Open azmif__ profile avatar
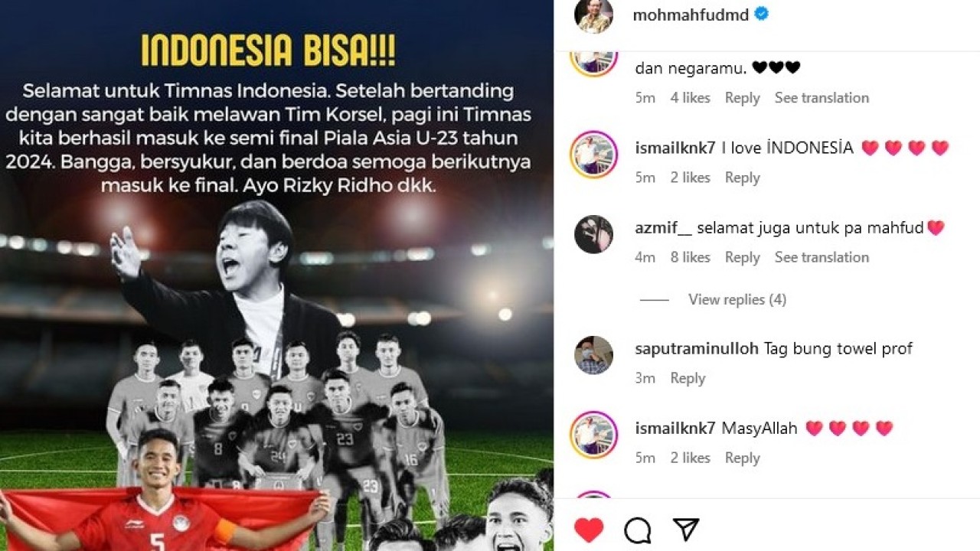 click(593, 234)
